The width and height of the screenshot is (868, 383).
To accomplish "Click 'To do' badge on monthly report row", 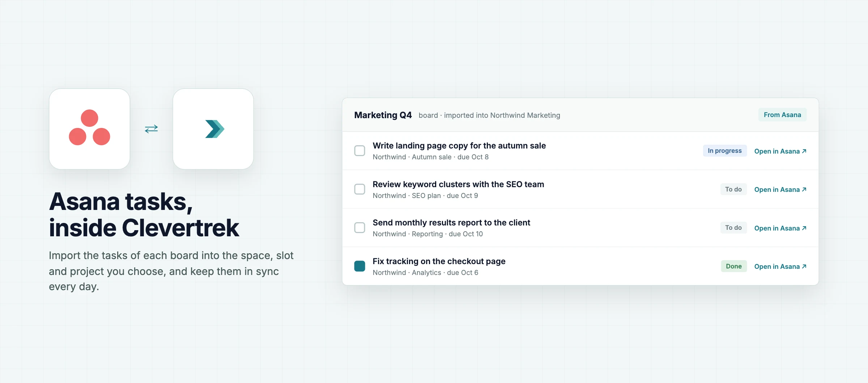I will (x=733, y=228).
